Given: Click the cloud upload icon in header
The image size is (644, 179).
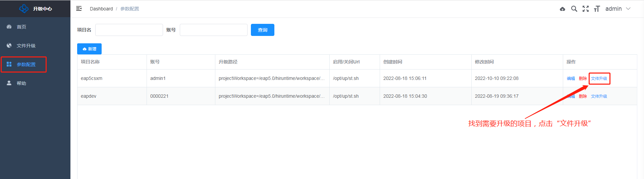Looking at the screenshot, I should (562, 9).
